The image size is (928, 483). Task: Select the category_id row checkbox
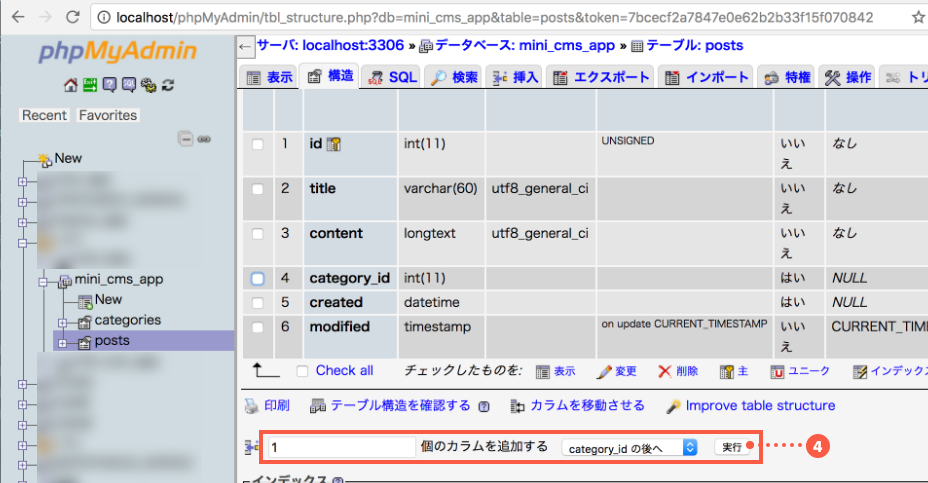(x=258, y=278)
